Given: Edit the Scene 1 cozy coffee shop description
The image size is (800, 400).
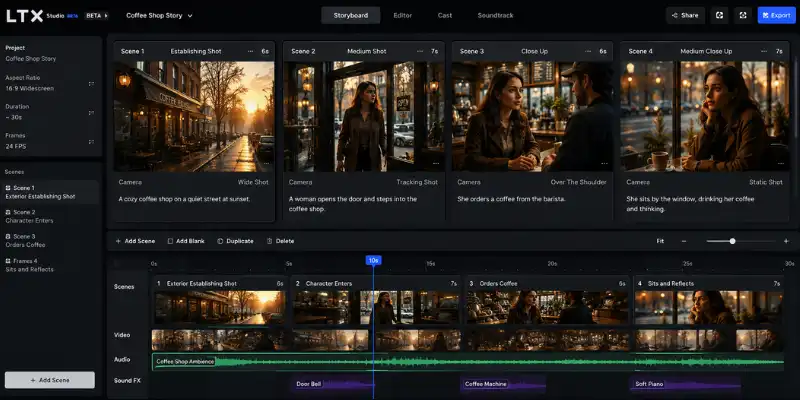Looking at the screenshot, I should [x=184, y=199].
